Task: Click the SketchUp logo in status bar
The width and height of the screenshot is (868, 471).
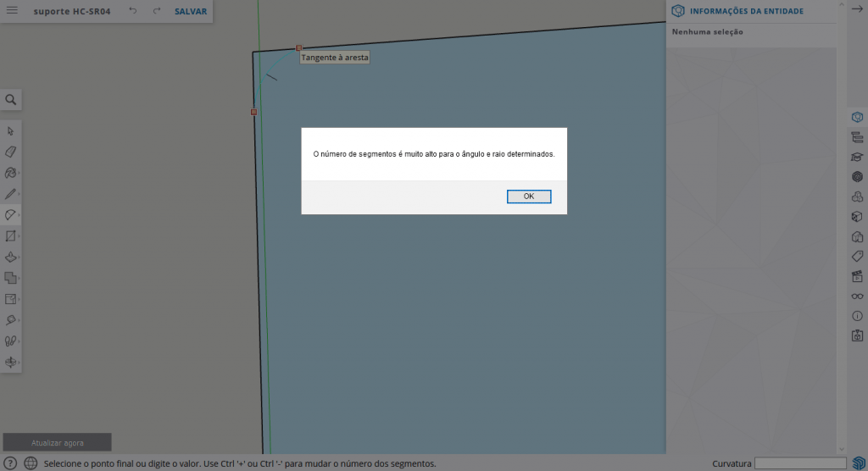Action: click(859, 463)
